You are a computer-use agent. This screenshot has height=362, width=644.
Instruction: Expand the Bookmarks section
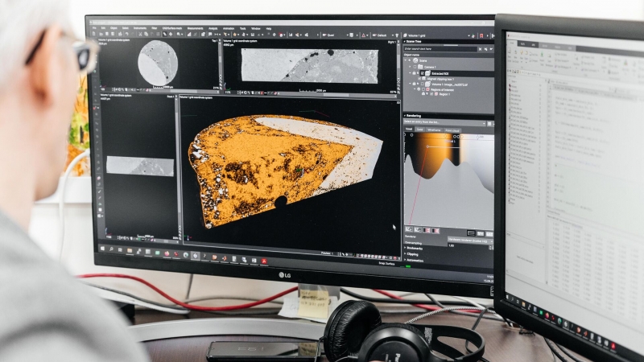(406, 246)
